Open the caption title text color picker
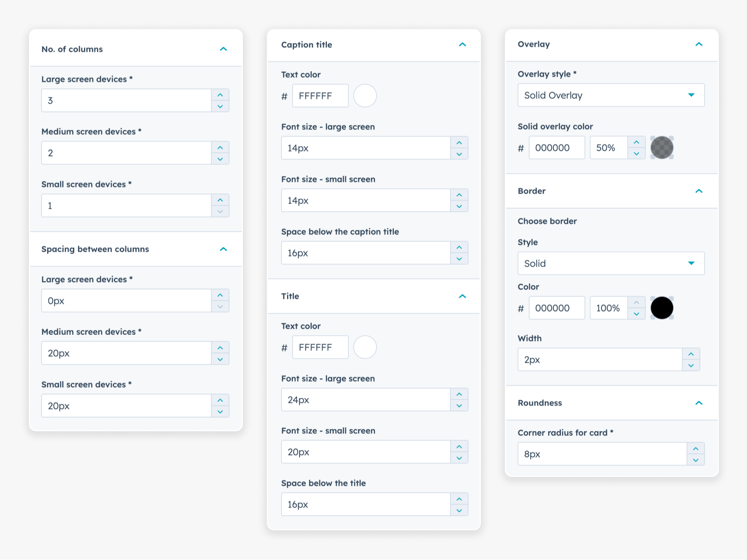The width and height of the screenshot is (747, 560). (x=365, y=95)
